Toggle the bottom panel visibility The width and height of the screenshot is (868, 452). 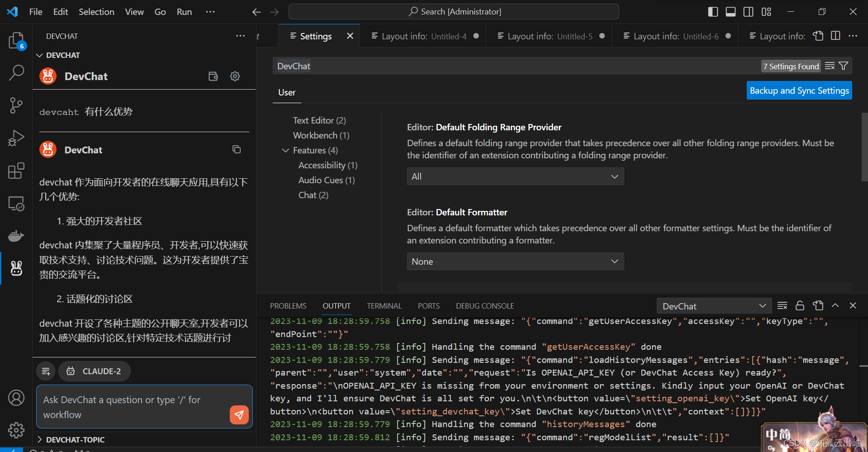pyautogui.click(x=730, y=12)
